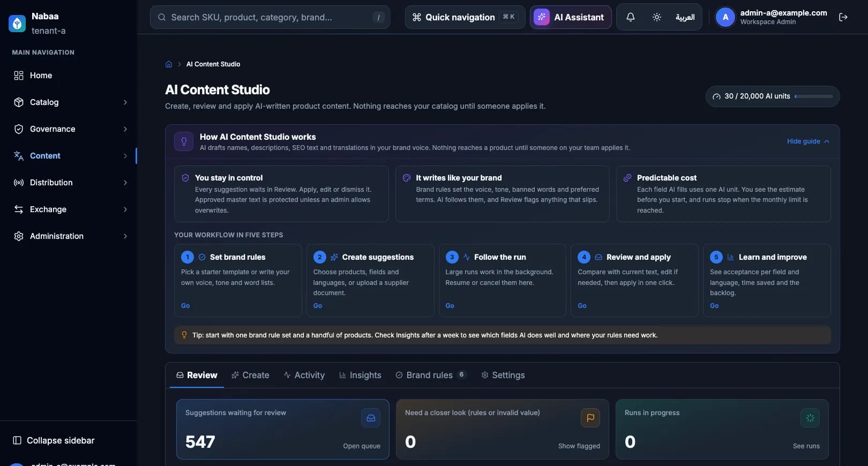This screenshot has width=868, height=466.
Task: Click Open queue link
Action: (x=362, y=446)
